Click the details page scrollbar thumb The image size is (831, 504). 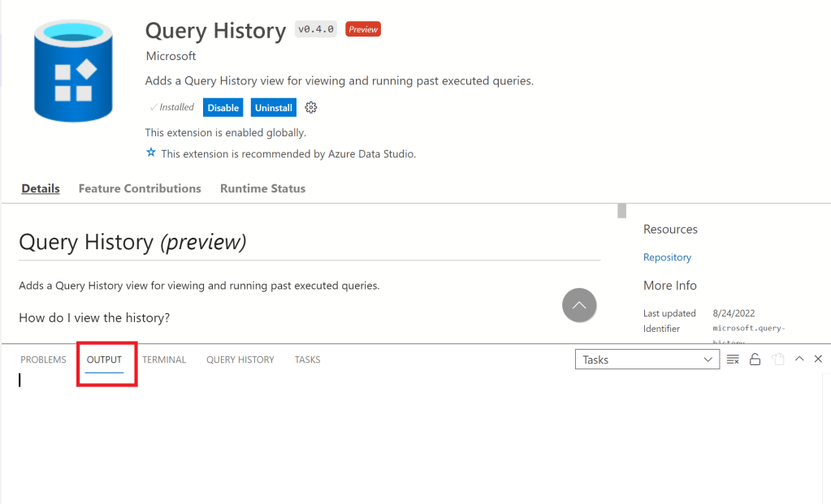coord(621,211)
